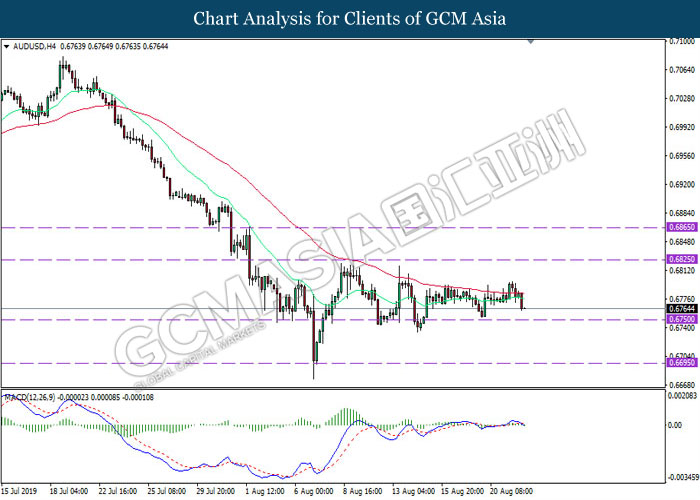Click the MACD scale value 0.002083

click(x=682, y=396)
